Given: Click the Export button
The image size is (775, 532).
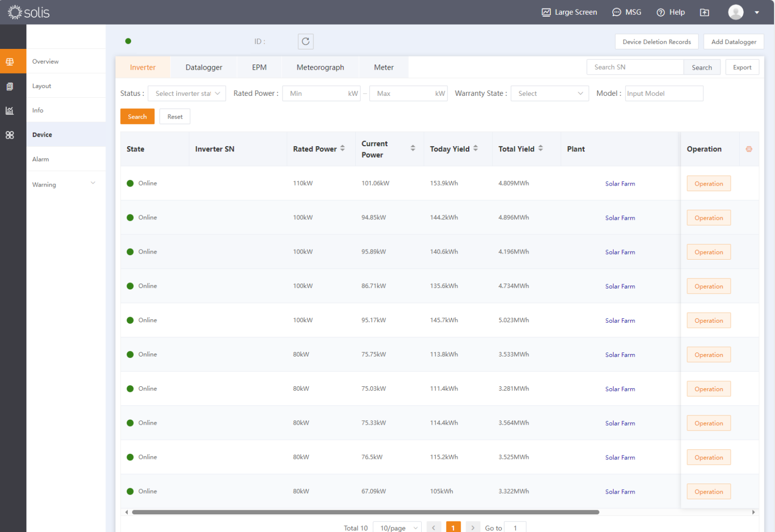Looking at the screenshot, I should pos(742,67).
